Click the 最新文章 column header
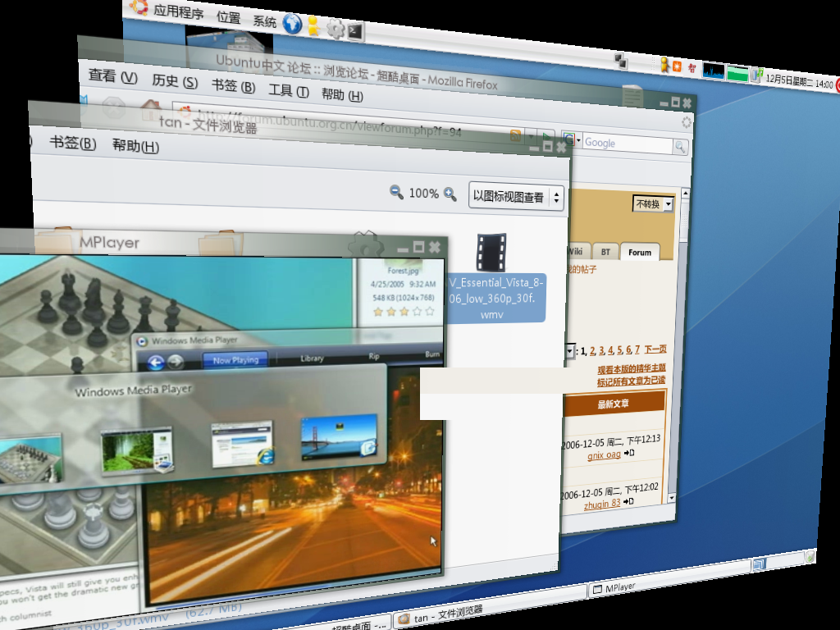The width and height of the screenshot is (840, 630). (613, 404)
